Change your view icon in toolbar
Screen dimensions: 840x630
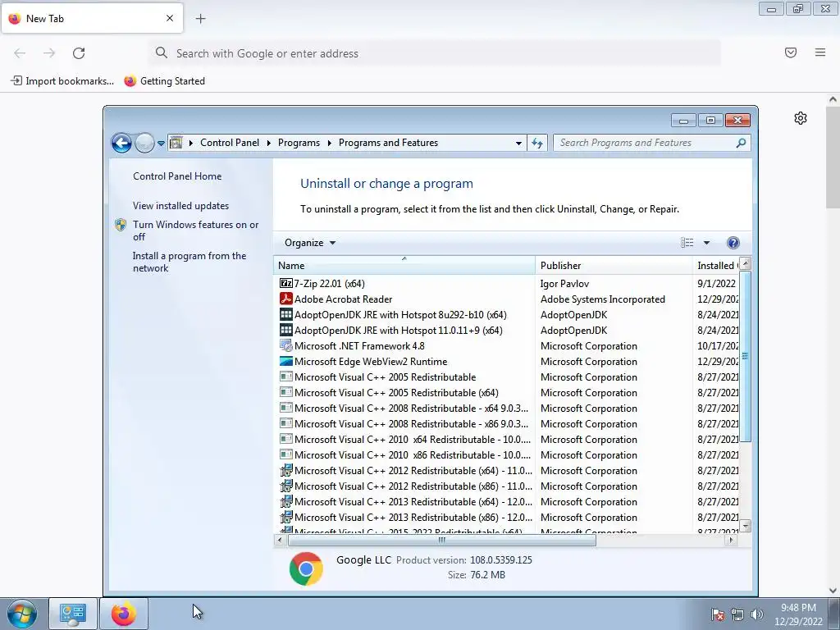[x=687, y=243]
